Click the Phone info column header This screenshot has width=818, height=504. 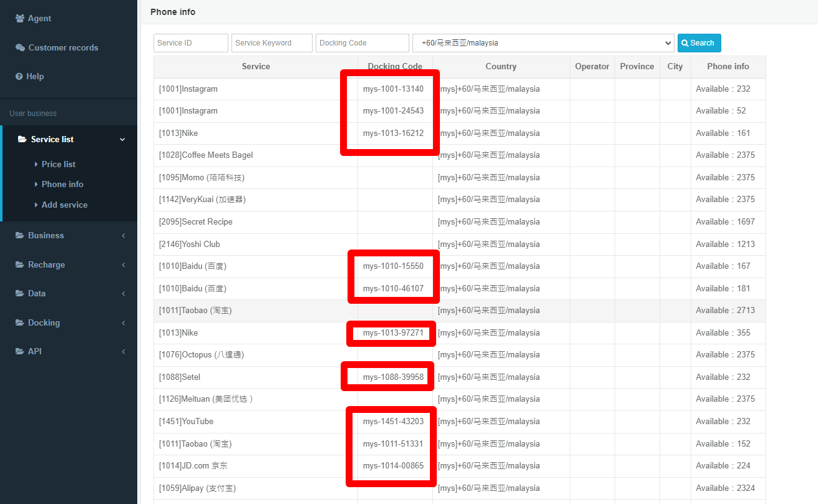click(x=728, y=67)
